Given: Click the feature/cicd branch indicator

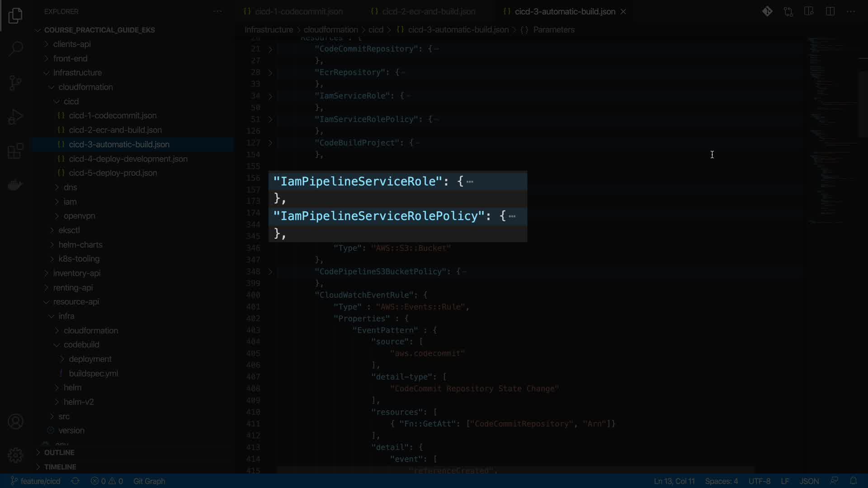Looking at the screenshot, I should click(x=36, y=481).
